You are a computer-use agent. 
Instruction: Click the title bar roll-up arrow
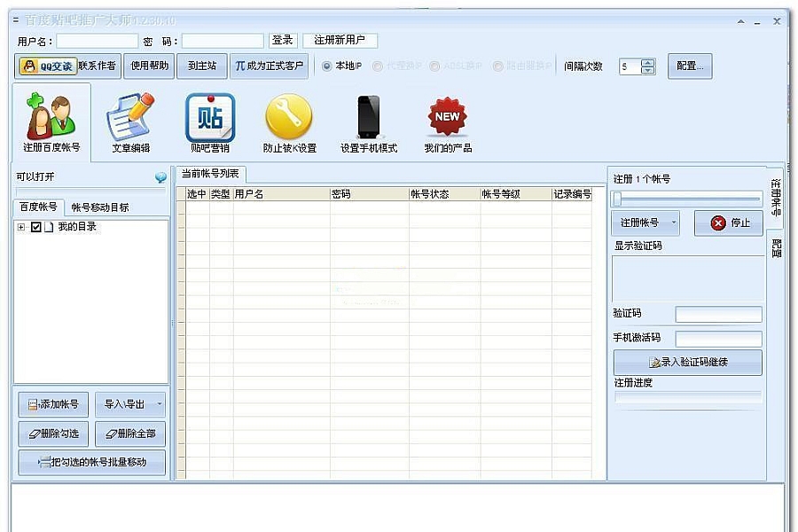click(741, 21)
